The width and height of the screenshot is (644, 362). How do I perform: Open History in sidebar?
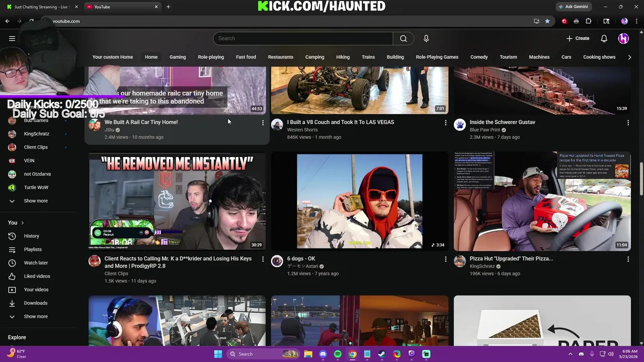tap(31, 236)
